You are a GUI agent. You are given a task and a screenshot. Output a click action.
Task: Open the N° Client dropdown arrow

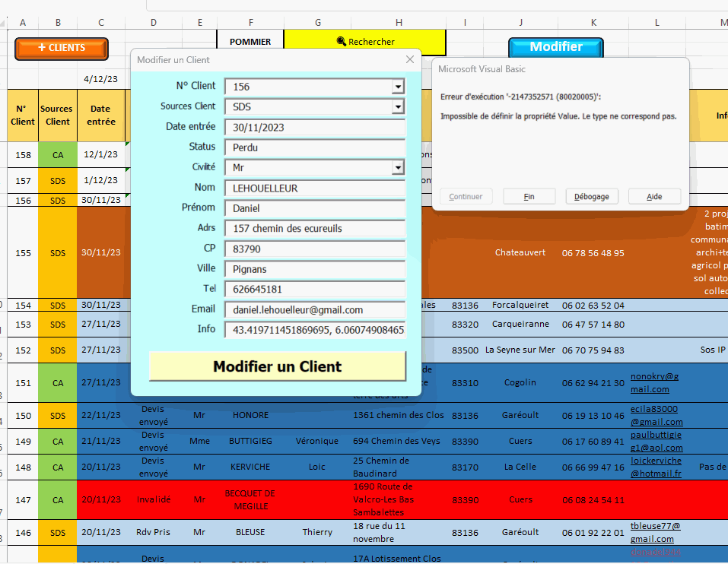(398, 87)
